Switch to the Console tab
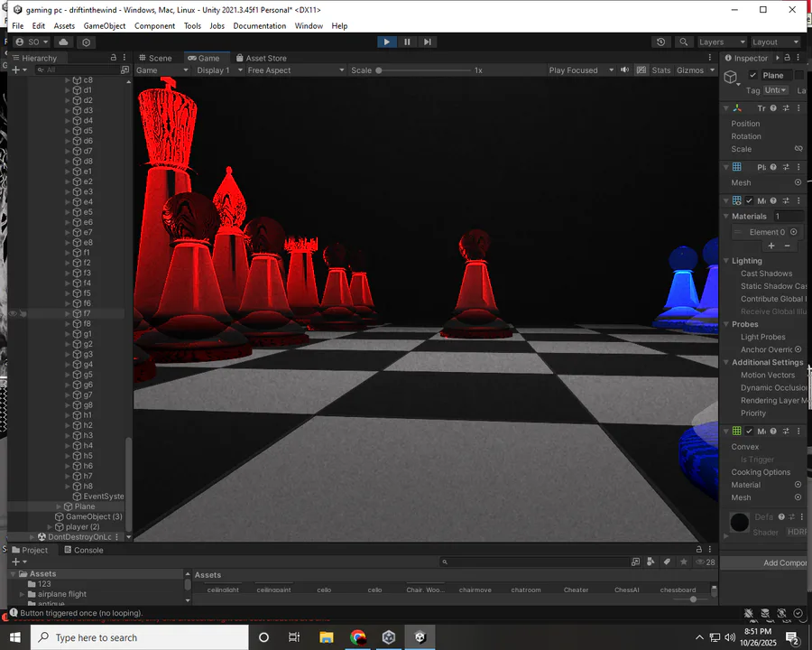This screenshot has width=812, height=650. click(88, 550)
